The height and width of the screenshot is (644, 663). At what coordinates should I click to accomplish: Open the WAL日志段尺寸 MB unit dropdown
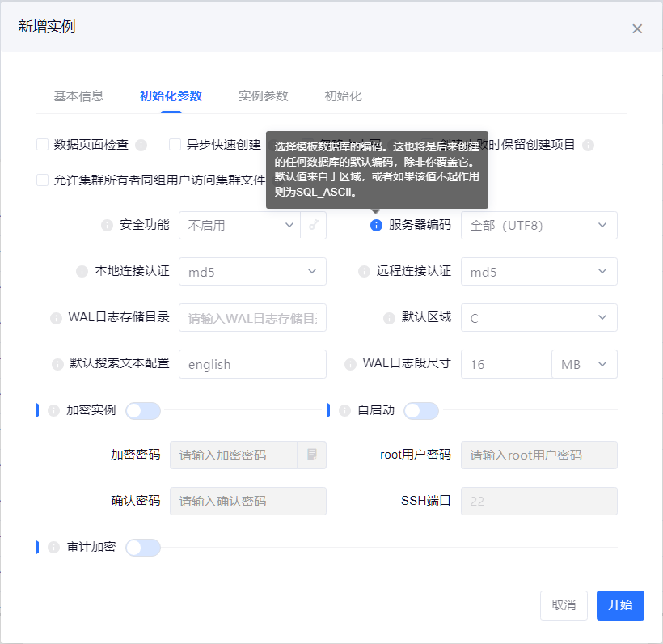point(584,364)
